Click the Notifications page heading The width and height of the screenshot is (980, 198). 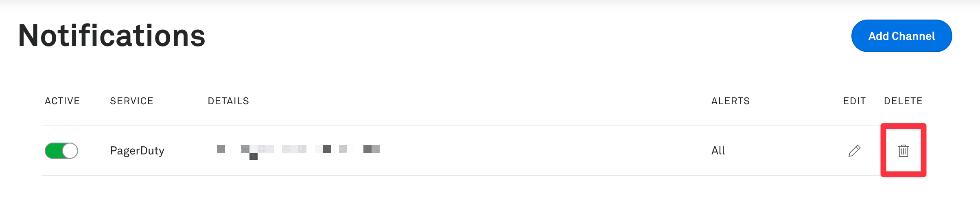112,36
